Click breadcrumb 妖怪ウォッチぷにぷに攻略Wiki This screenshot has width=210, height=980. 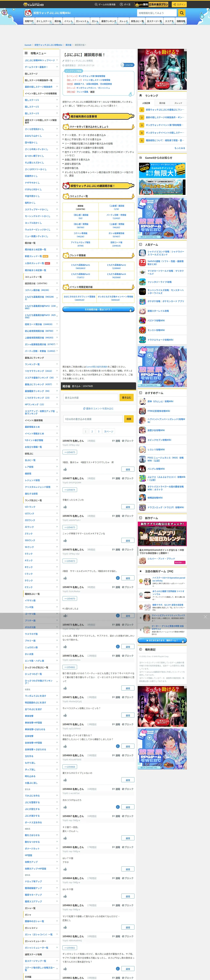pos(48,45)
